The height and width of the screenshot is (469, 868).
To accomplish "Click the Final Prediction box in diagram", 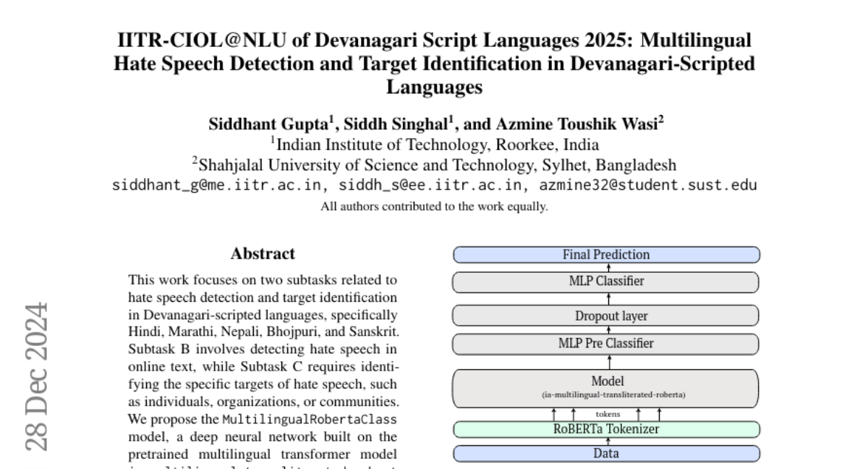I will coord(606,255).
